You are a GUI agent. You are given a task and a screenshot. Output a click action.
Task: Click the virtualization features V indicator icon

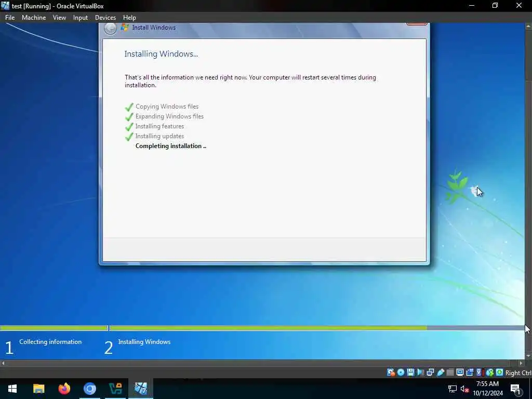tap(479, 373)
